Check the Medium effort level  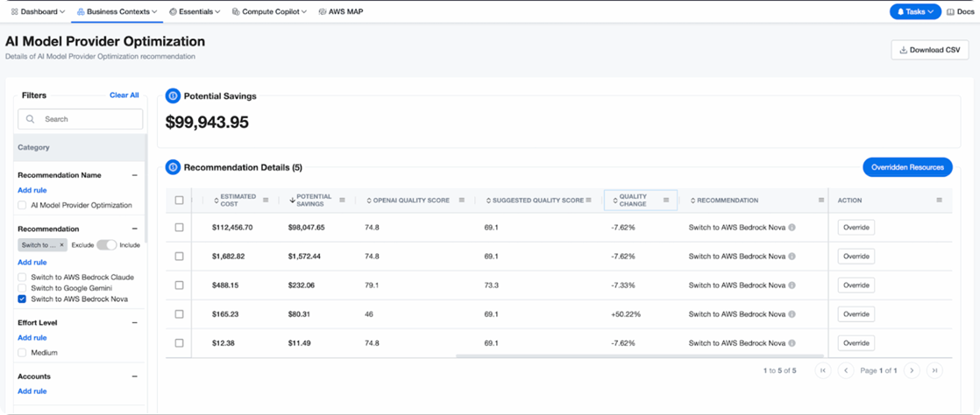point(22,353)
